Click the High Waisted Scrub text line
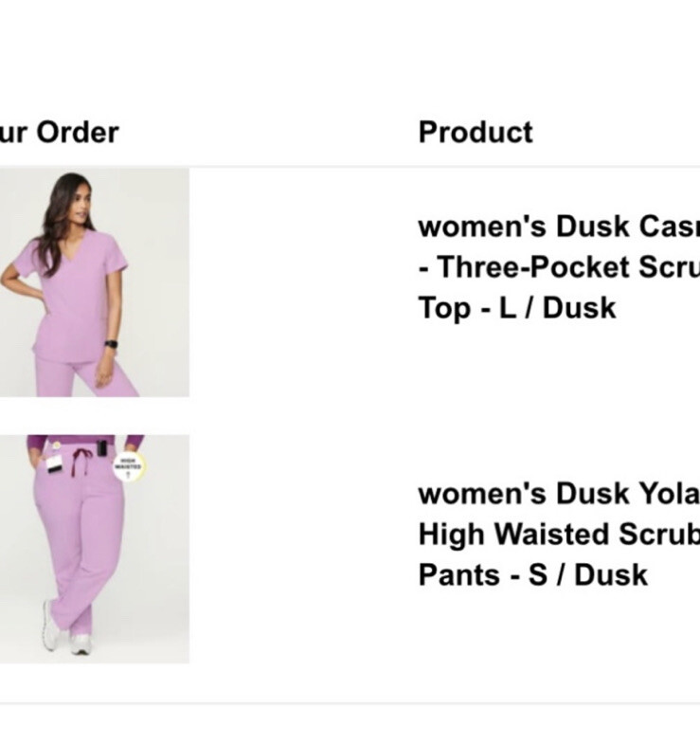This screenshot has height=744, width=700. pyautogui.click(x=558, y=535)
